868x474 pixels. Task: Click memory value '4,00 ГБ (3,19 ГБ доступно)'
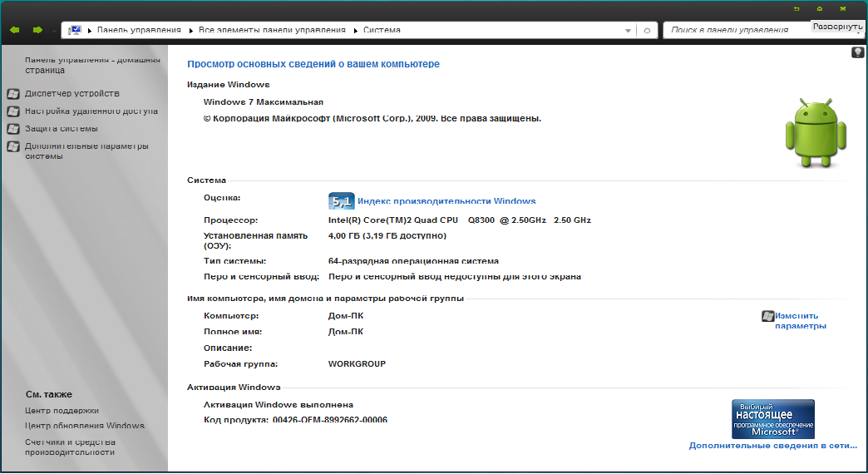click(387, 236)
